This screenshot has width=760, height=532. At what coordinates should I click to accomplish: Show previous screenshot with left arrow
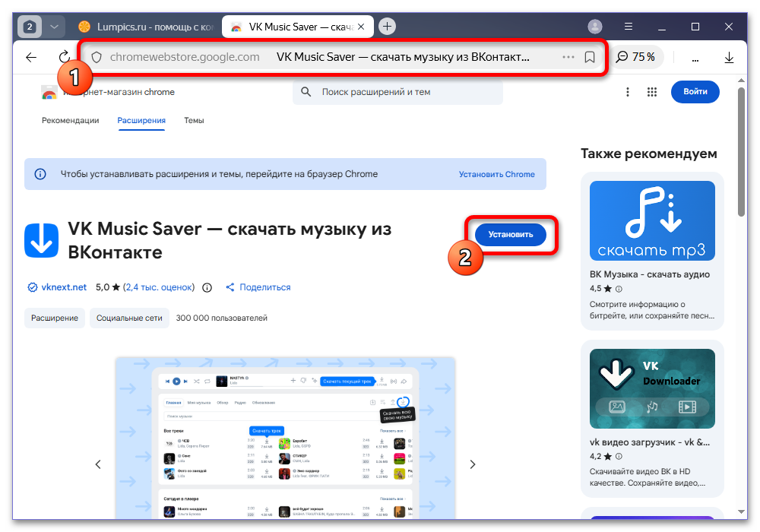coord(98,464)
